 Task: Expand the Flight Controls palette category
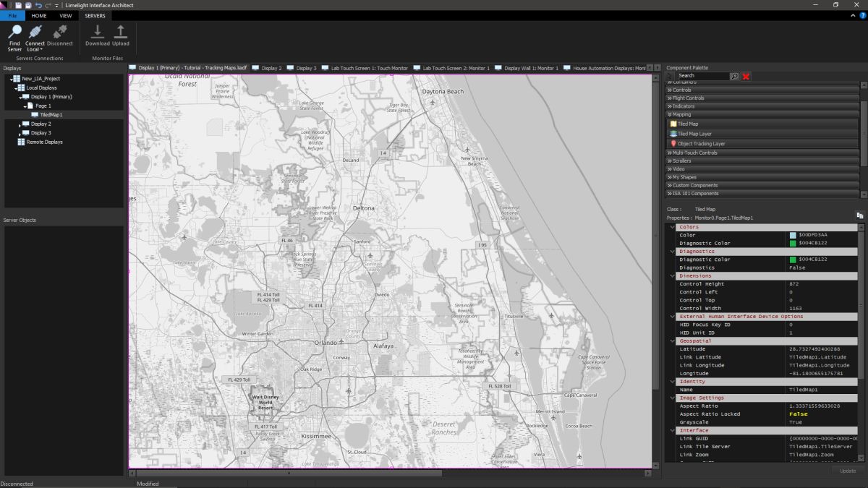[688, 98]
